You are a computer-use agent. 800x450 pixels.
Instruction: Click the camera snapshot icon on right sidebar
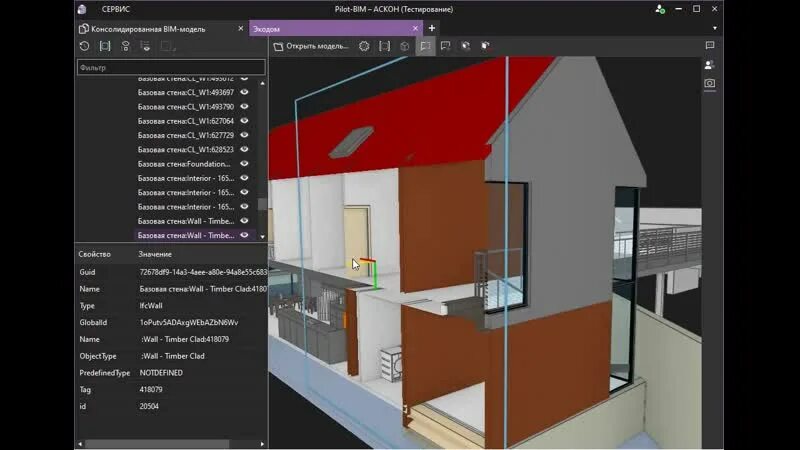[710, 83]
